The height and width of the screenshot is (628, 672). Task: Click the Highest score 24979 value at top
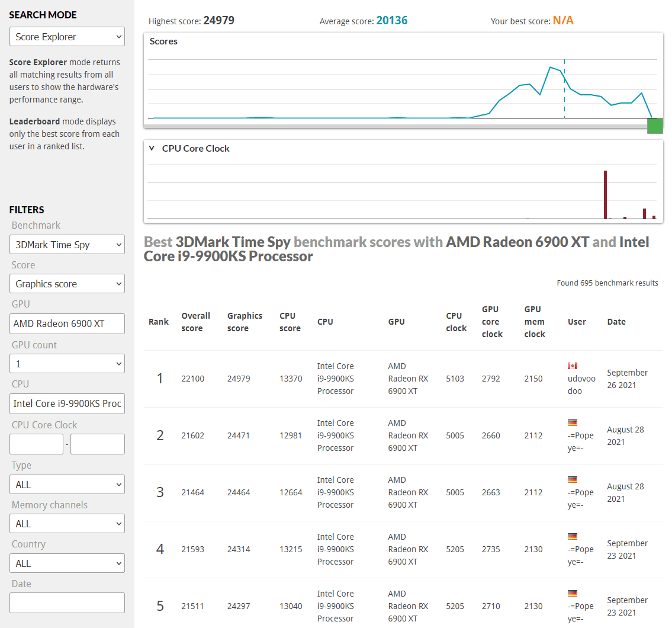click(x=218, y=21)
